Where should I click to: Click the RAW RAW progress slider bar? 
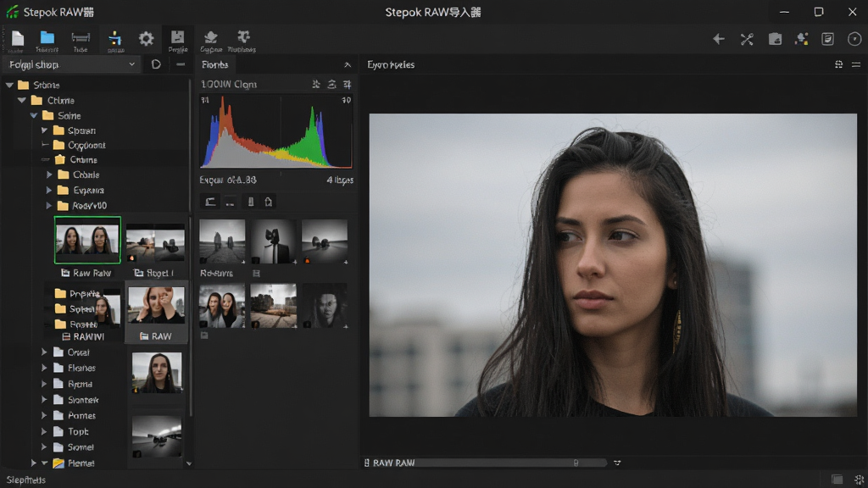point(510,463)
